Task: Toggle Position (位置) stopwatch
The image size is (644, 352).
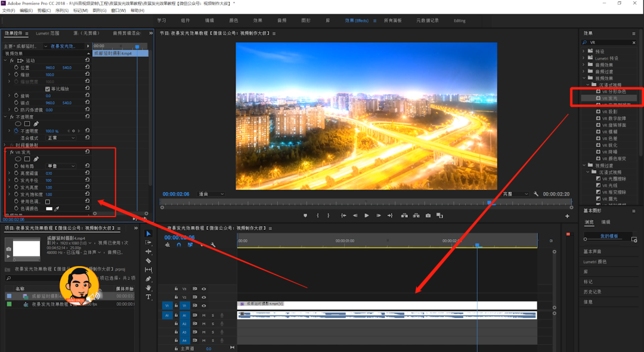Action: click(17, 67)
